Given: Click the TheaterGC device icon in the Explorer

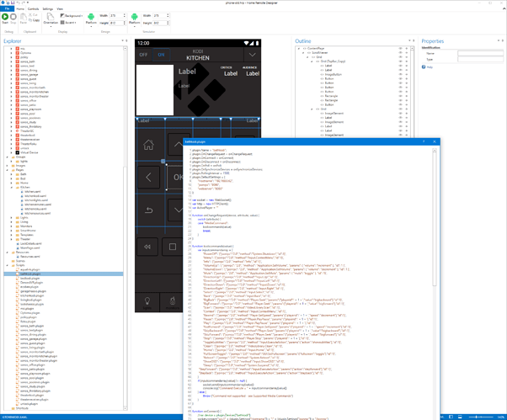Looking at the screenshot, I should pos(18,130).
